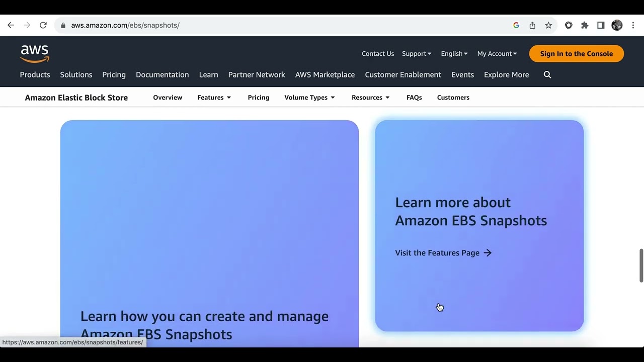Screen dimensions: 644x362
Task: Click arrow next to Visit the Features Page
Action: (488, 253)
